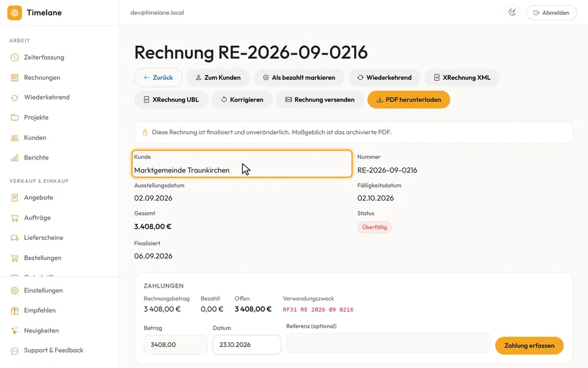The width and height of the screenshot is (588, 368).
Task: Open the Empfehlen gift icon
Action: [x=15, y=310]
